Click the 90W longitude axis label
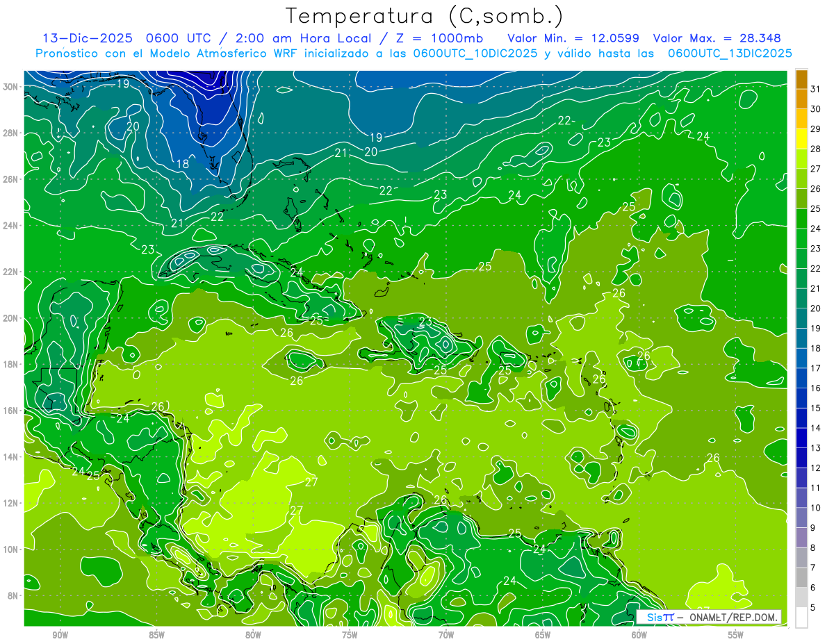The height and width of the screenshot is (644, 834). (x=60, y=635)
